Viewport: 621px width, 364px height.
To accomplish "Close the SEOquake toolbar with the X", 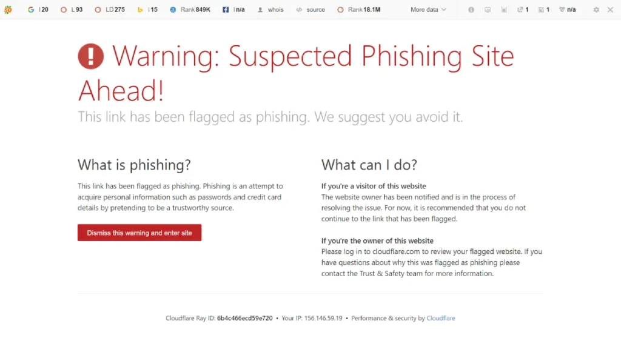I will click(611, 10).
